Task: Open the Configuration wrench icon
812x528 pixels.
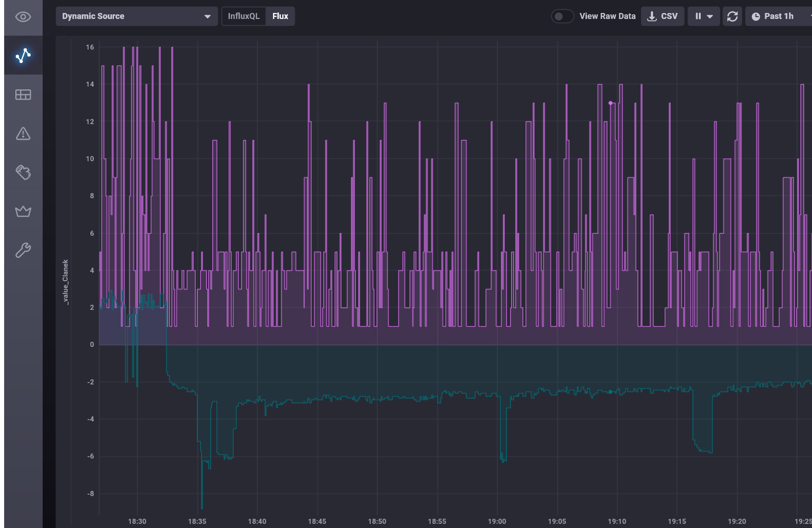Action: click(x=23, y=251)
